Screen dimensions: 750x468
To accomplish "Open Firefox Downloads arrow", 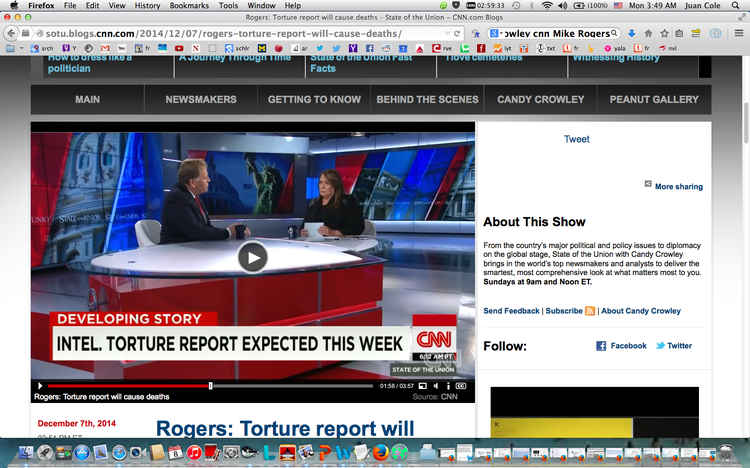I will (x=631, y=33).
